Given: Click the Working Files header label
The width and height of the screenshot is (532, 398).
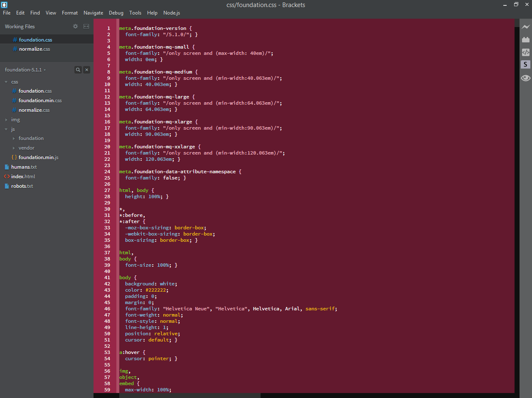Looking at the screenshot, I should click(x=20, y=27).
